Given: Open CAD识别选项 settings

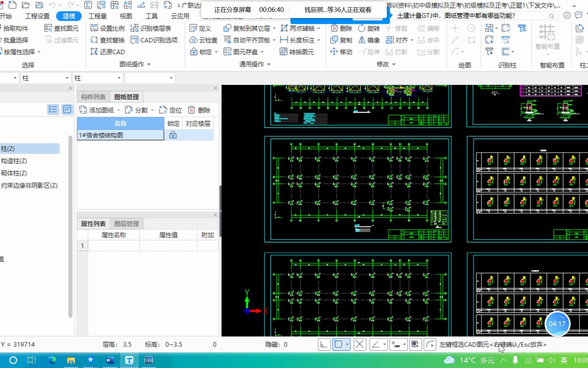Looking at the screenshot, I should (154, 40).
